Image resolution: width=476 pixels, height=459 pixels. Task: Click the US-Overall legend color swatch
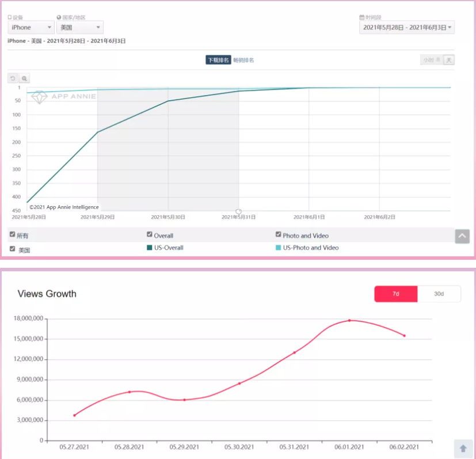(x=150, y=248)
